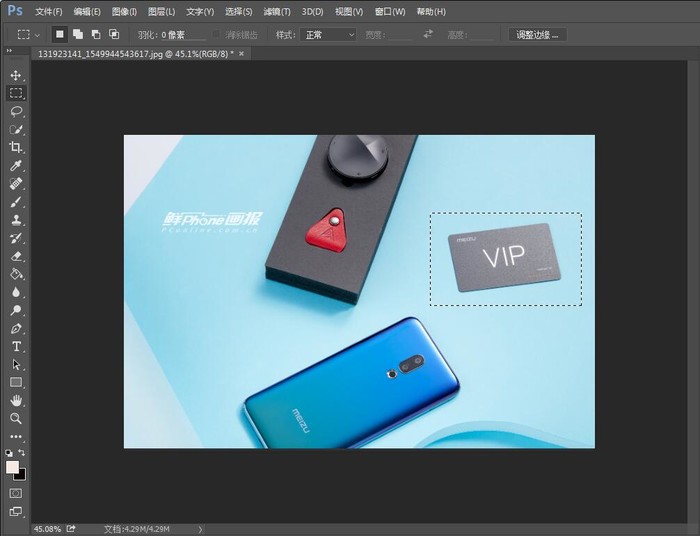Click the width input field
The width and height of the screenshot is (700, 536).
coord(400,35)
